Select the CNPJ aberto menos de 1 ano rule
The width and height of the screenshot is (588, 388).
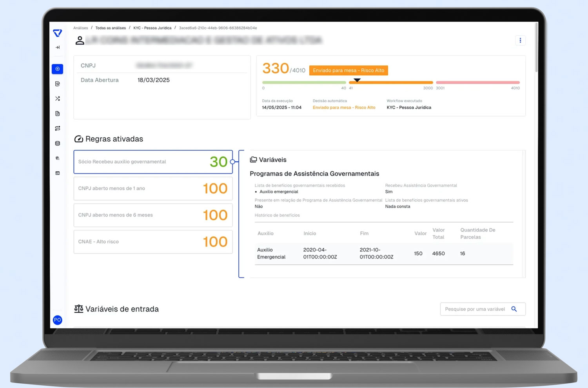coord(153,188)
